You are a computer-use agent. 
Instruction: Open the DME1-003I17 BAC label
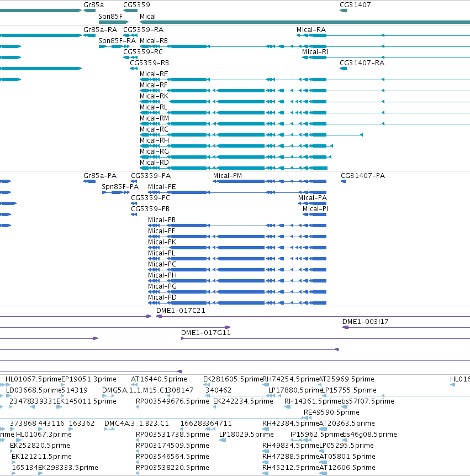point(366,322)
